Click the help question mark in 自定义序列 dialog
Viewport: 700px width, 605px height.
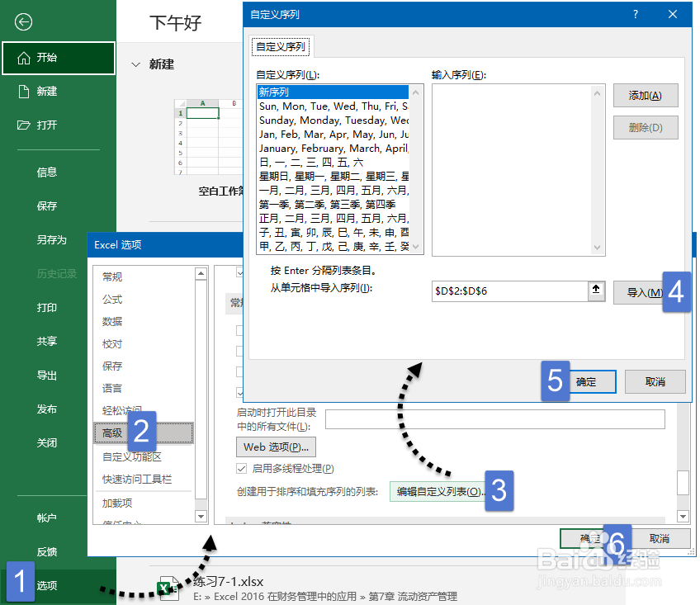[x=636, y=14]
